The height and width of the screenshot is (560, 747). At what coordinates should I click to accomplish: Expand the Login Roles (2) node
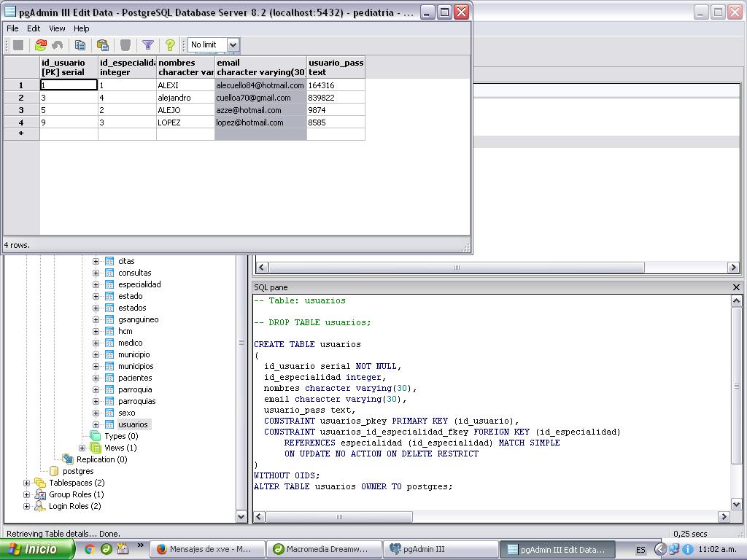[27, 506]
